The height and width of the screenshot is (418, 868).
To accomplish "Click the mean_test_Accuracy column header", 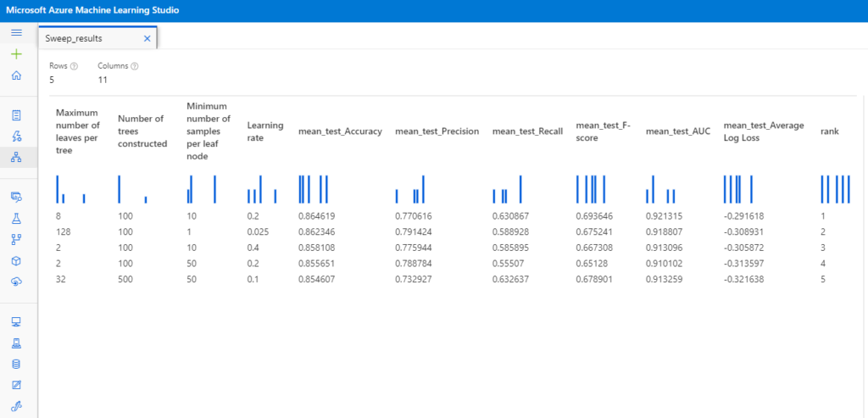I will click(x=341, y=131).
